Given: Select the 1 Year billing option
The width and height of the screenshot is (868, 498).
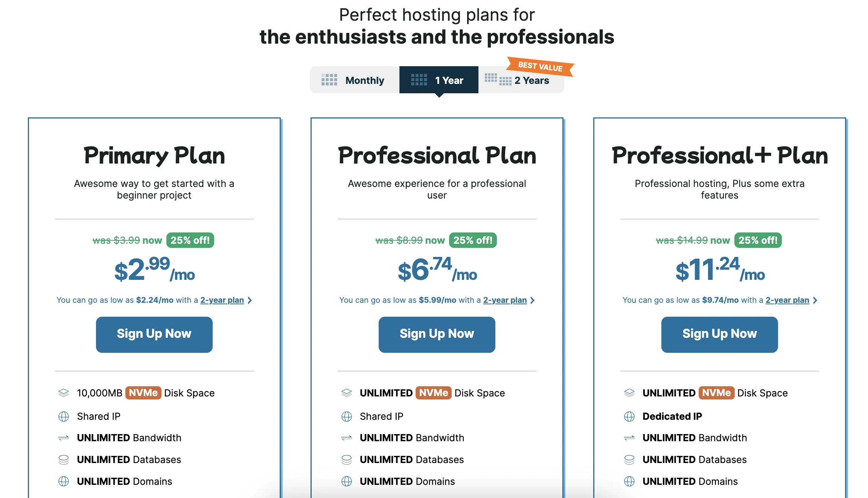Looking at the screenshot, I should point(439,80).
